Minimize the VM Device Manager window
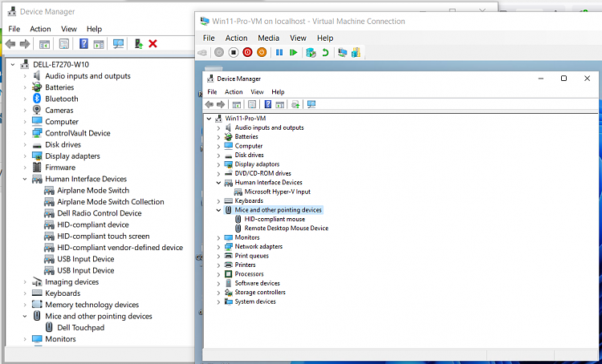This screenshot has width=602, height=364. [x=541, y=79]
